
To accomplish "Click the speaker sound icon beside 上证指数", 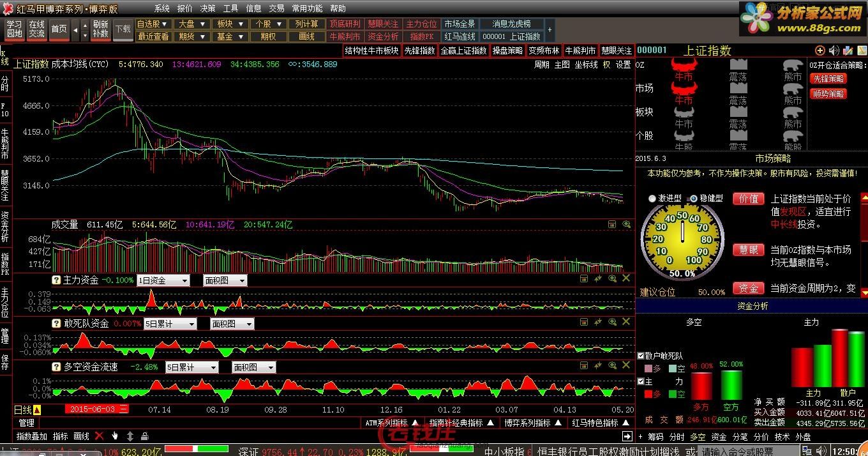I will (x=834, y=50).
